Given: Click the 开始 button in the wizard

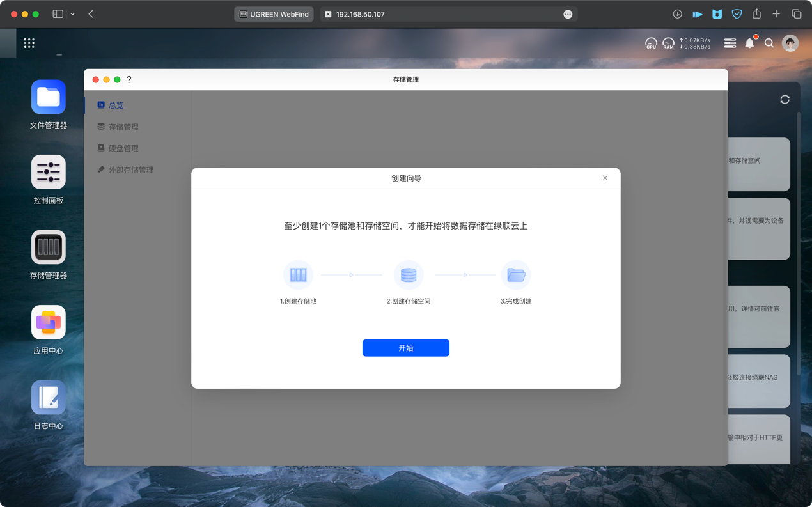Looking at the screenshot, I should [405, 348].
